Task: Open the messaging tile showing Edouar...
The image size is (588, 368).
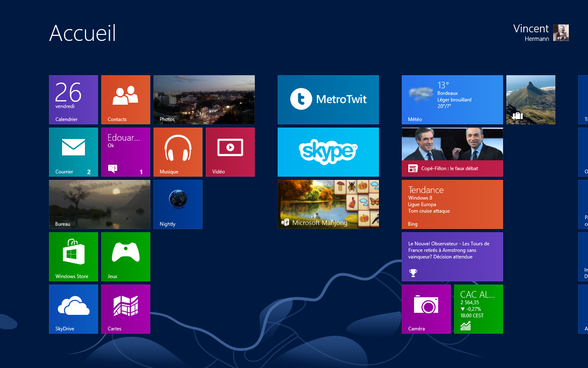Action: coord(126,152)
